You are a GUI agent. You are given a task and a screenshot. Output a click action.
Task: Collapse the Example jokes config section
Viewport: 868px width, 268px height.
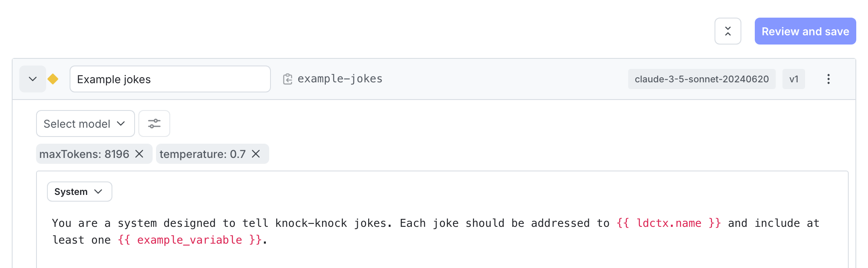point(33,79)
